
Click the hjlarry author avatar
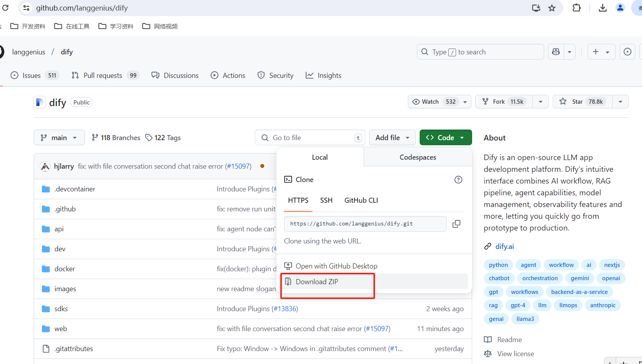pyautogui.click(x=45, y=166)
